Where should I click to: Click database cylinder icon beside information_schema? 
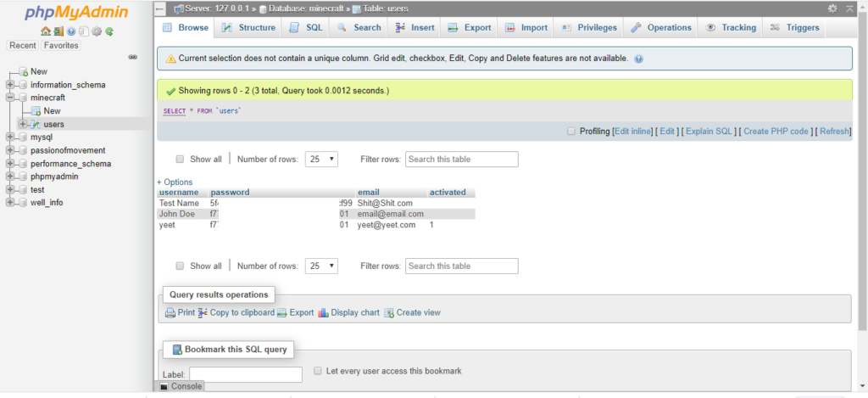pos(23,85)
